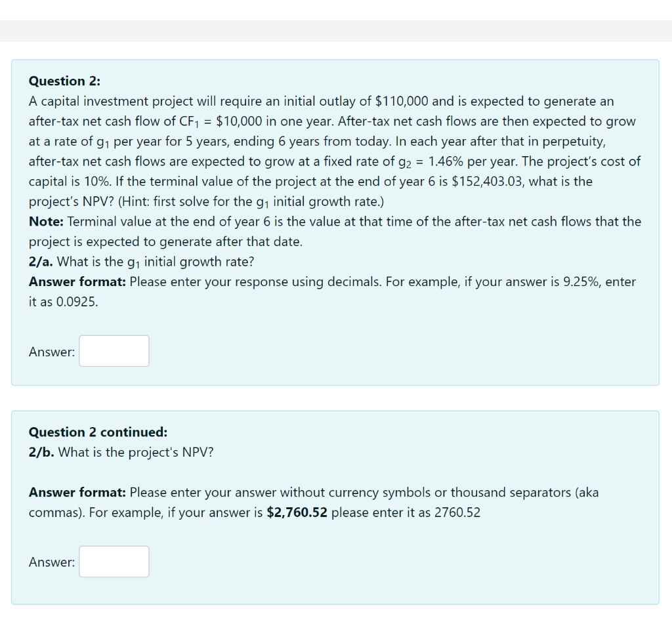Screen dimensions: 672x622
Task: Click inside the 2/a answer input field
Action: click(x=114, y=351)
